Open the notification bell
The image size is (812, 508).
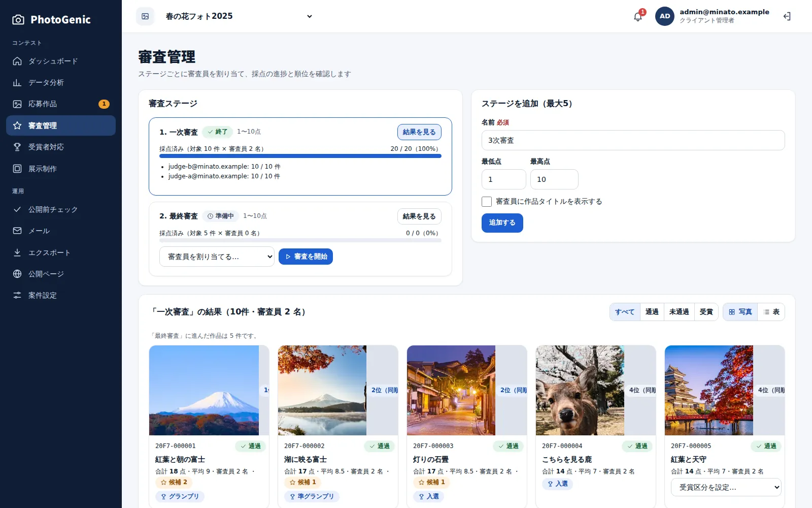pos(638,16)
